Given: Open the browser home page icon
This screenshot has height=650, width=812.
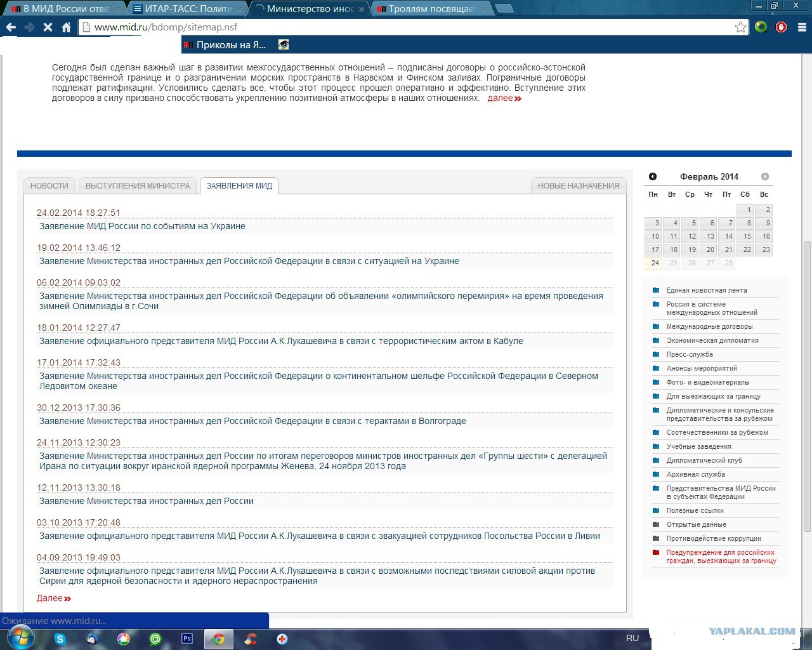Looking at the screenshot, I should click(x=66, y=27).
